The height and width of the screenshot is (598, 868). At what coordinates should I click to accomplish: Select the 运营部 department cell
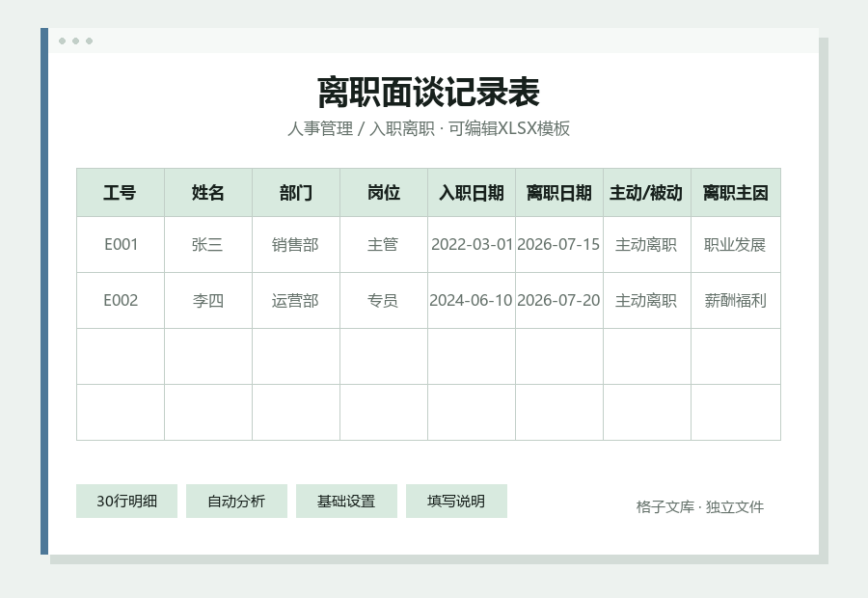(296, 301)
